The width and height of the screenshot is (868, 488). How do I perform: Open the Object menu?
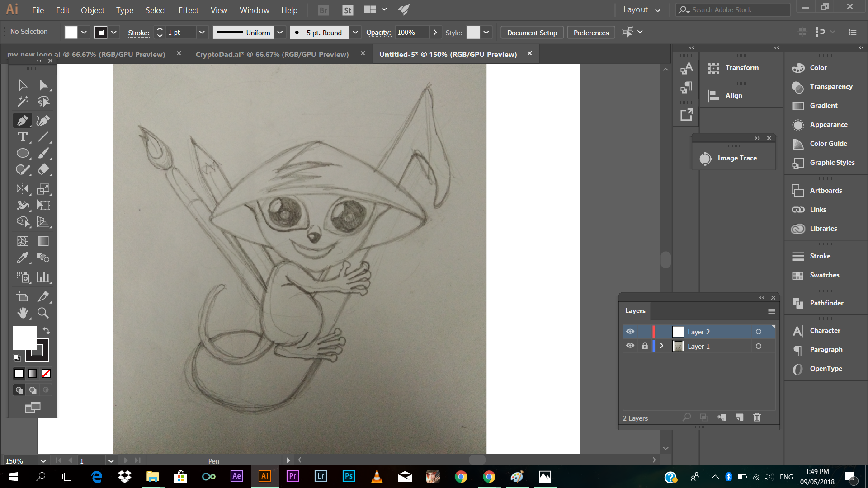coord(93,10)
